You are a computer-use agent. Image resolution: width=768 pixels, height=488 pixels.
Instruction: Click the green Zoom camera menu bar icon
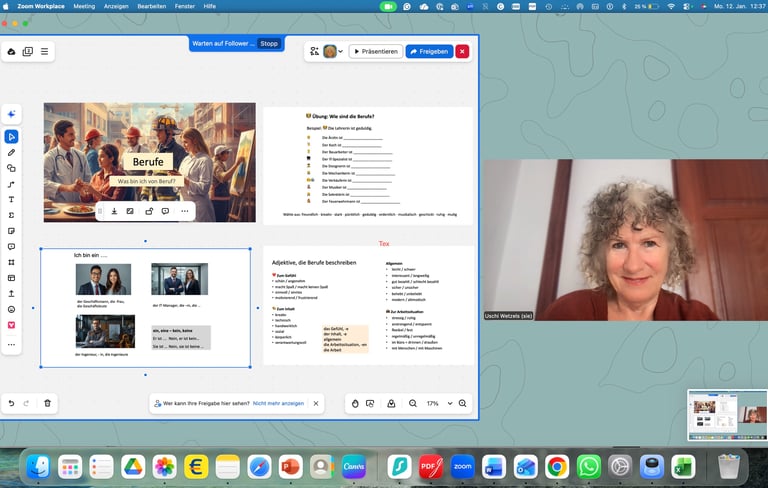[x=388, y=6]
